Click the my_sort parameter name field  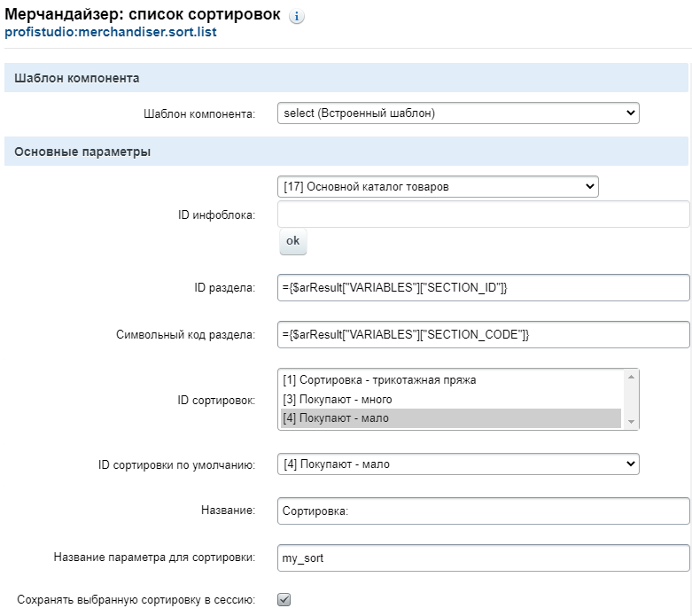(x=483, y=558)
